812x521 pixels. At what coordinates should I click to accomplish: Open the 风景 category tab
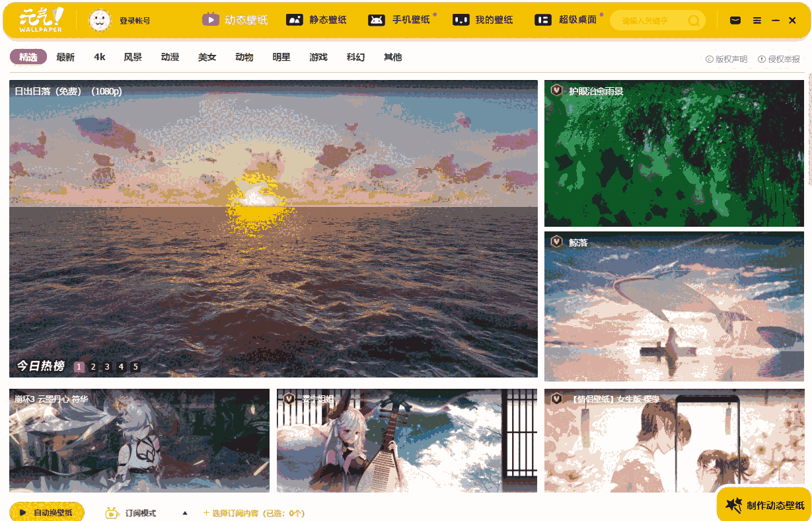tap(133, 57)
